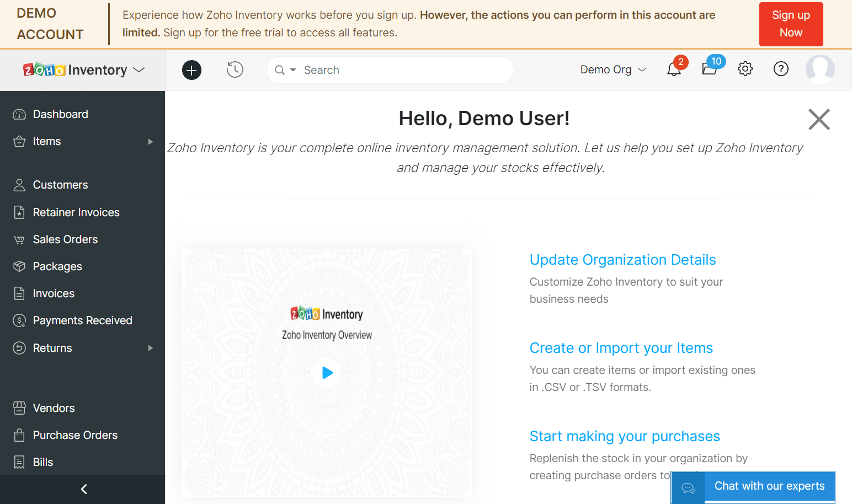Click the Bills receipt icon
852x504 pixels.
tap(19, 462)
